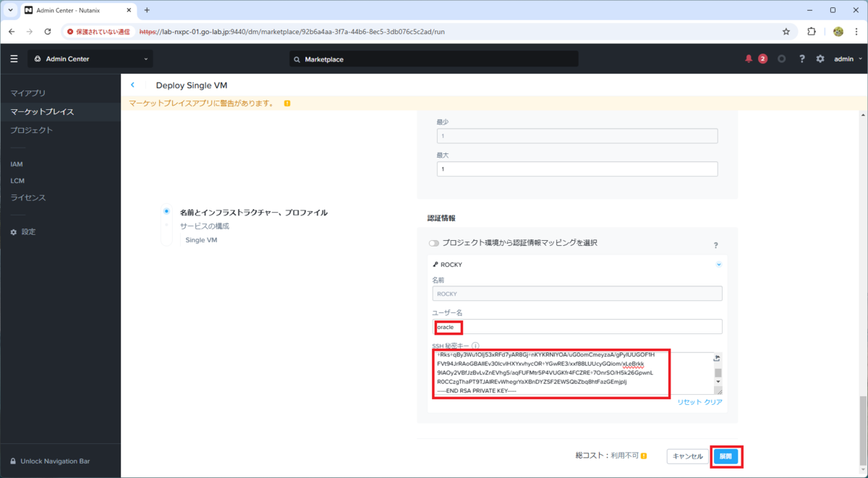
Task: Reload the page with the browser refresh icon
Action: pyautogui.click(x=48, y=32)
